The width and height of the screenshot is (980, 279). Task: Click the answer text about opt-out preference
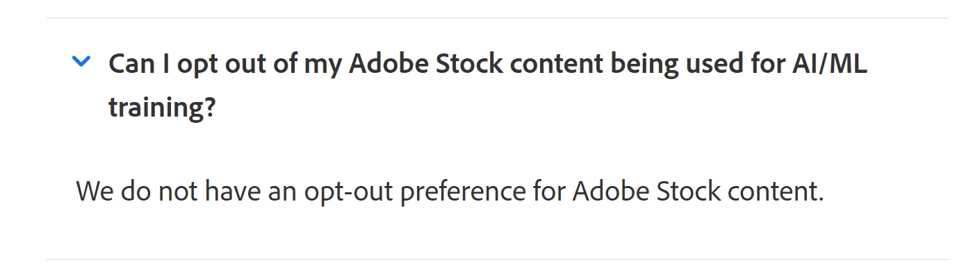point(450,191)
